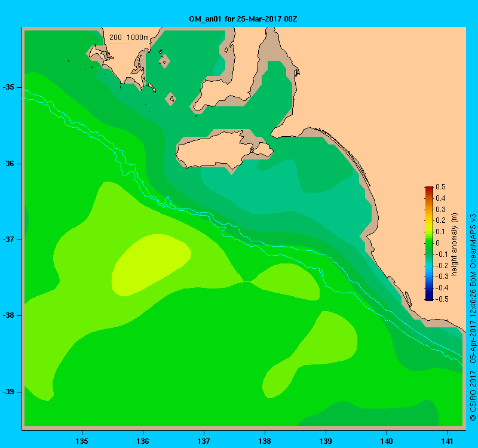Click latitude label '-38'
Screen dimensions: 478x448
(8, 315)
